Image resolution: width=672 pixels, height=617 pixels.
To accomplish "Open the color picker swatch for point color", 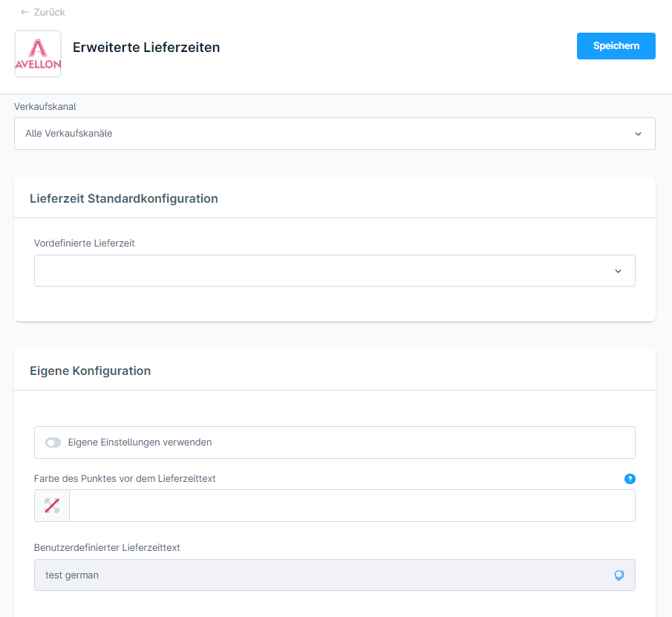I will [x=52, y=506].
